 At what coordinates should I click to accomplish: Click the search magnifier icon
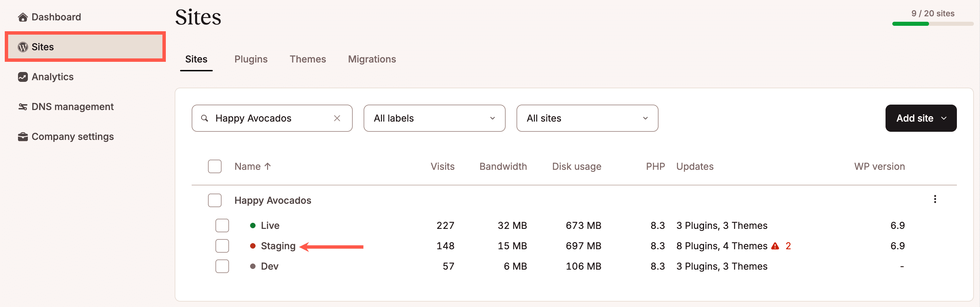coord(204,118)
